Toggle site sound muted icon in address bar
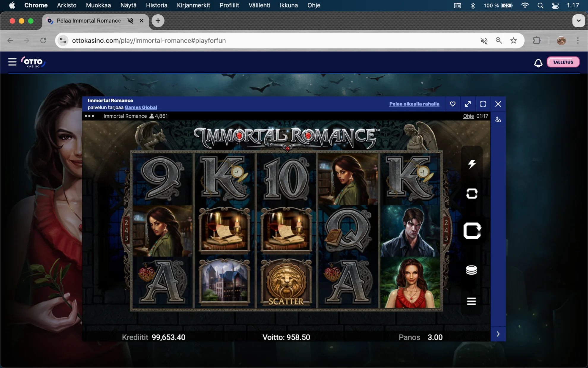The image size is (588, 368). (484, 40)
